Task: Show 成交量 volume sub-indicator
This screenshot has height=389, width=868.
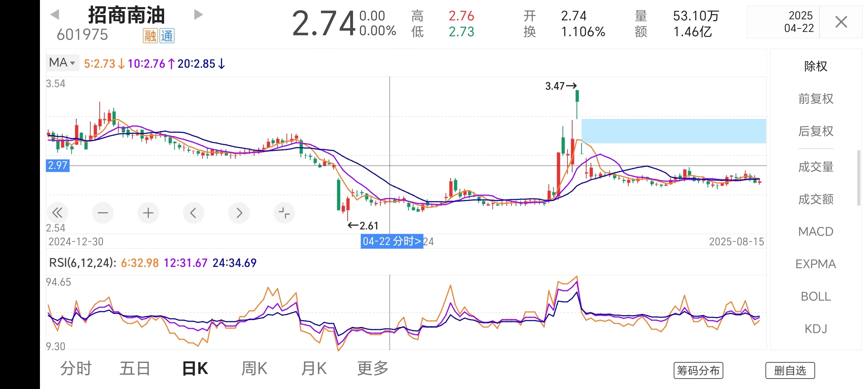Action: point(816,167)
